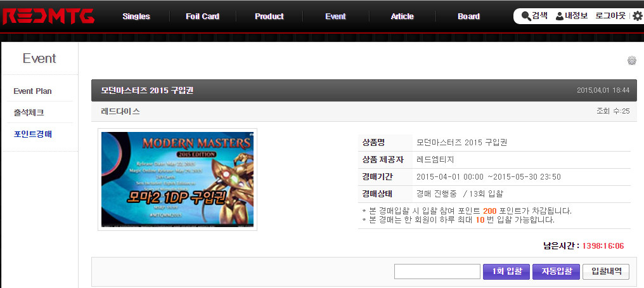Open My Info (내정보) person link
This screenshot has height=288, width=644.
(x=571, y=16)
